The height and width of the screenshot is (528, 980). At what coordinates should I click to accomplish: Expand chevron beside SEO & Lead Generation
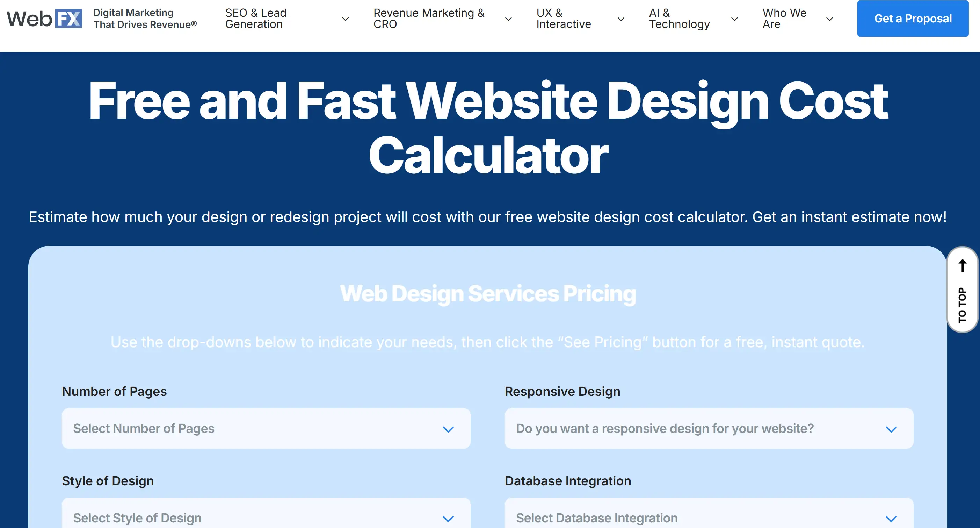(x=346, y=19)
